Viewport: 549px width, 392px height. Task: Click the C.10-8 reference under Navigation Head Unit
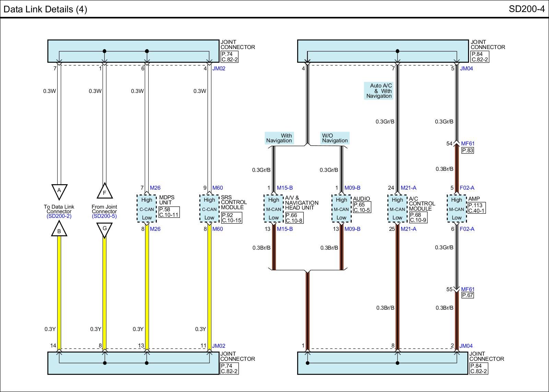tap(294, 221)
